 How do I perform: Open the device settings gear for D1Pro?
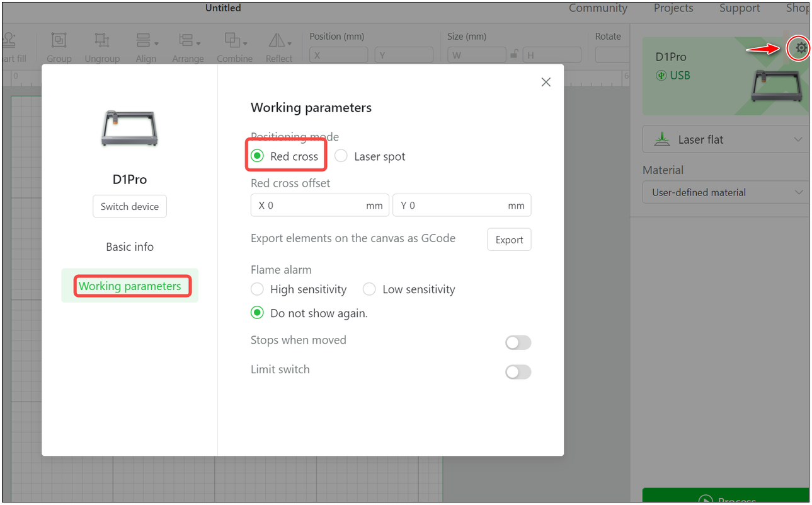(798, 47)
